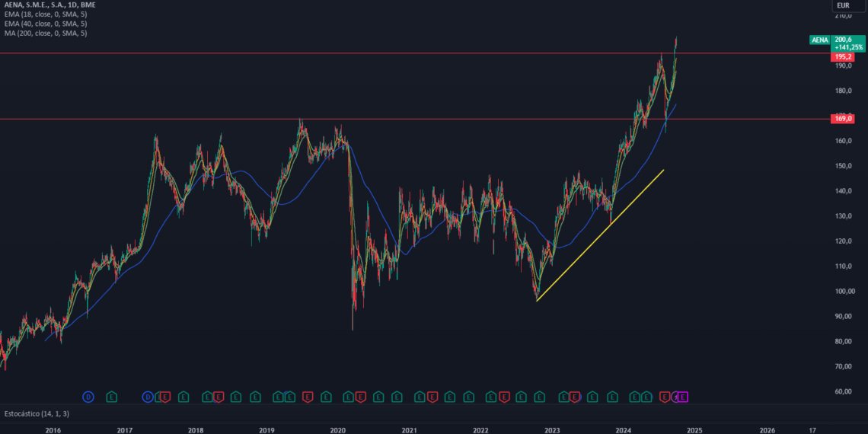Image resolution: width=868 pixels, height=434 pixels.
Task: Click the 100,00 price axis value
Action: click(844, 291)
